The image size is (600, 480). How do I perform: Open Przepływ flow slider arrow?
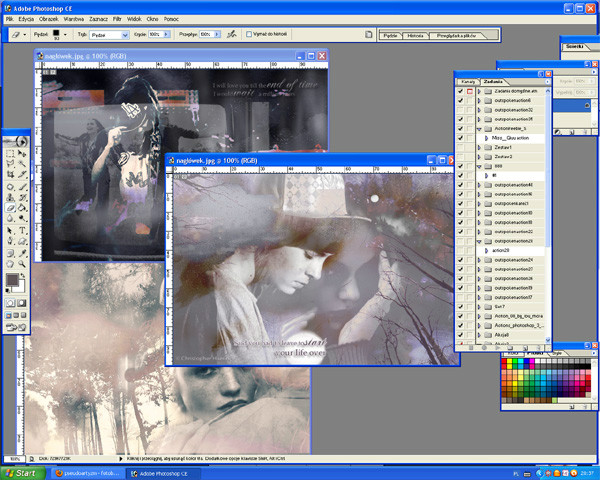click(x=217, y=34)
